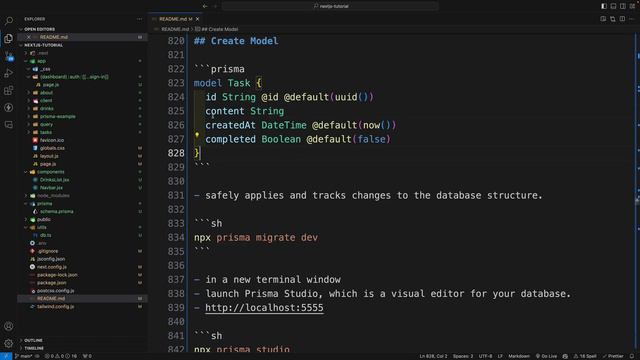The width and height of the screenshot is (640, 360).
Task: Open next.config.js file
Action: pos(51,267)
